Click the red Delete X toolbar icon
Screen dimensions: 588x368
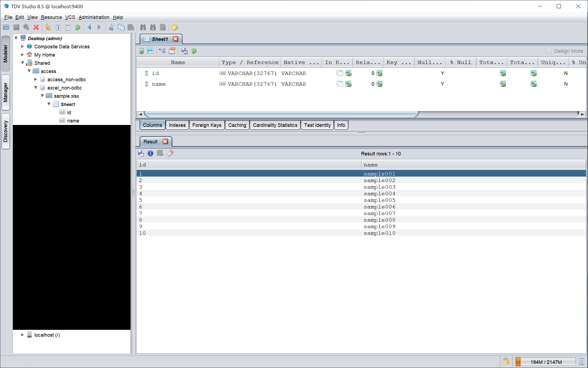point(36,27)
